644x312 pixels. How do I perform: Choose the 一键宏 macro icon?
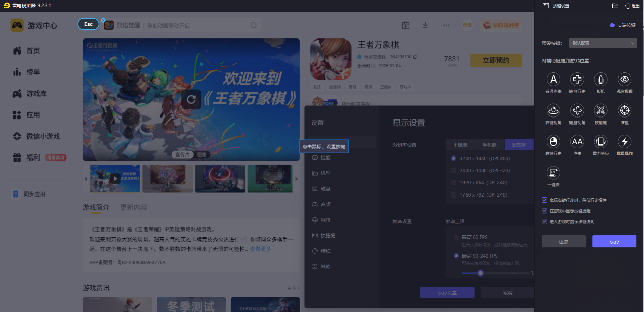[x=553, y=173]
